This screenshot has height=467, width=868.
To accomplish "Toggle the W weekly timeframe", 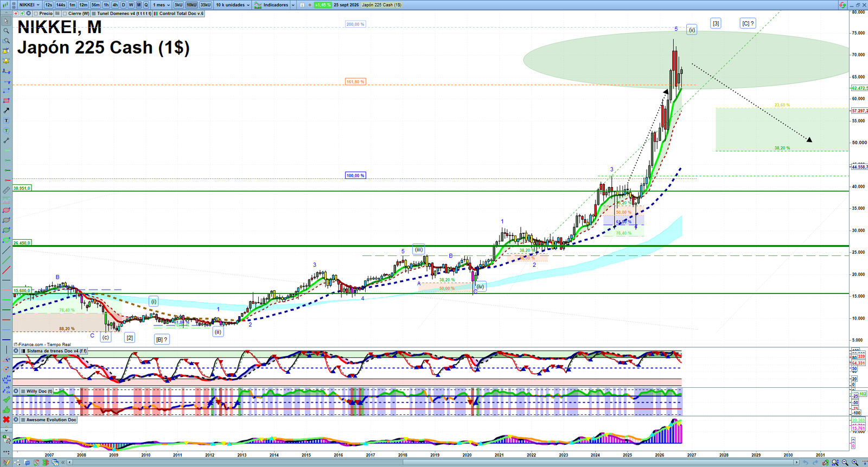I will (x=131, y=5).
